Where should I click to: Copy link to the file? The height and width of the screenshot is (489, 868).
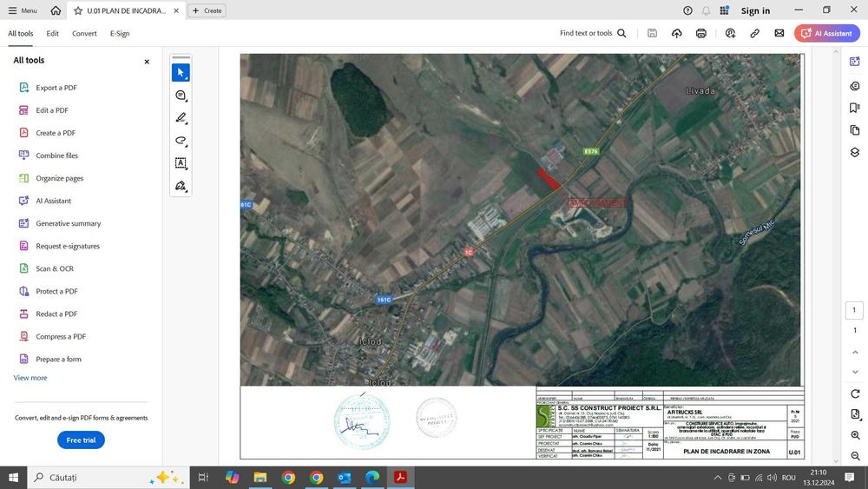click(x=754, y=33)
